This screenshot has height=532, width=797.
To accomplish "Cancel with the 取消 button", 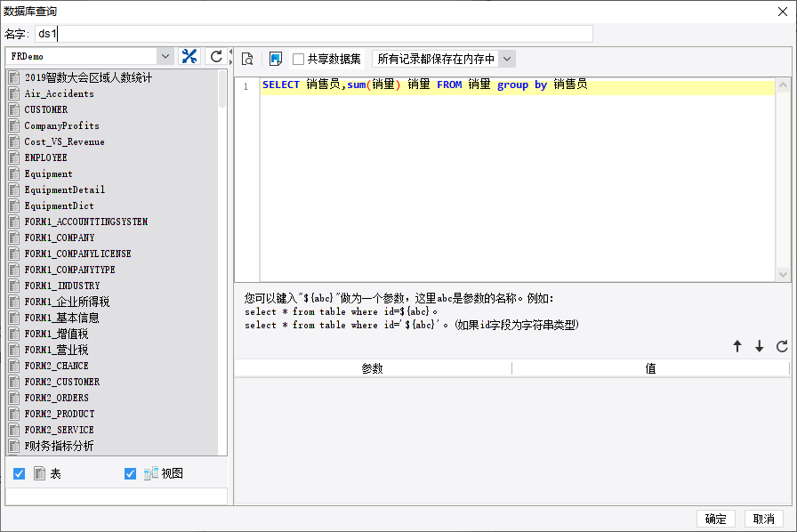I will coord(763,519).
